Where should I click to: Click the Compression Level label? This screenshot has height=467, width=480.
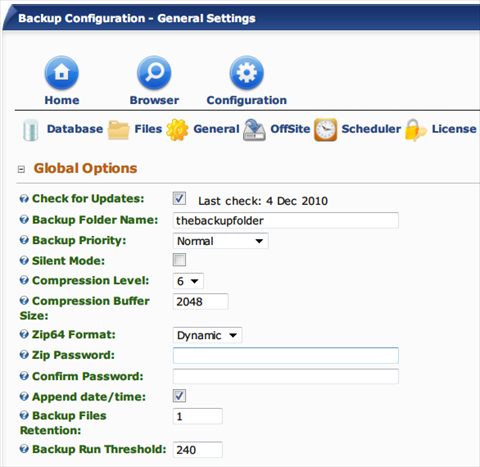[x=90, y=281]
